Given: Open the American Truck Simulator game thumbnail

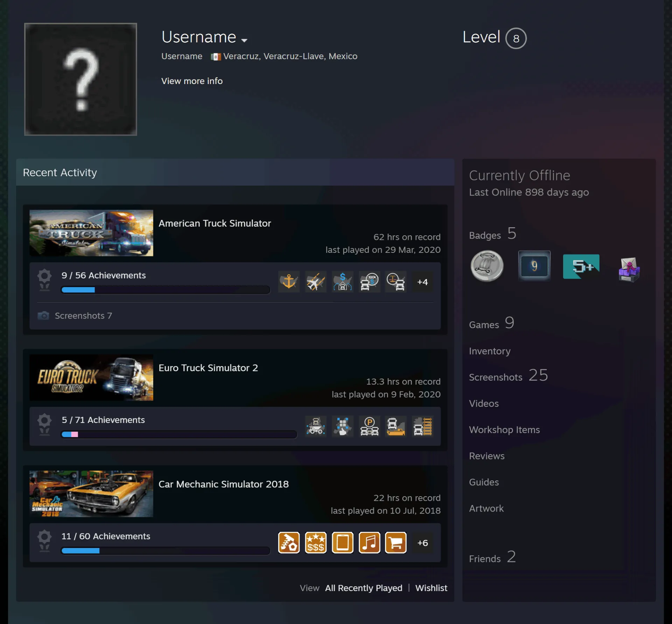Looking at the screenshot, I should (91, 233).
